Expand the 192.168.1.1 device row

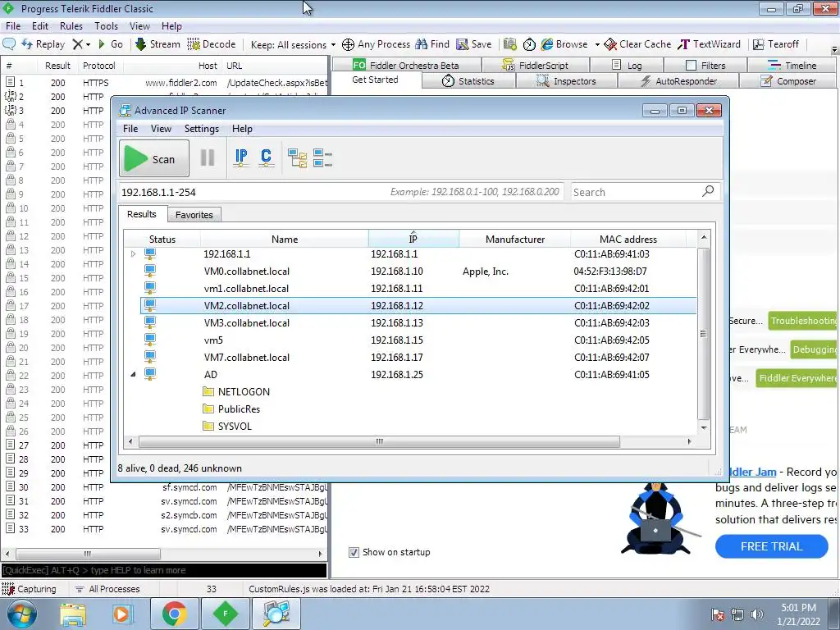click(x=134, y=254)
